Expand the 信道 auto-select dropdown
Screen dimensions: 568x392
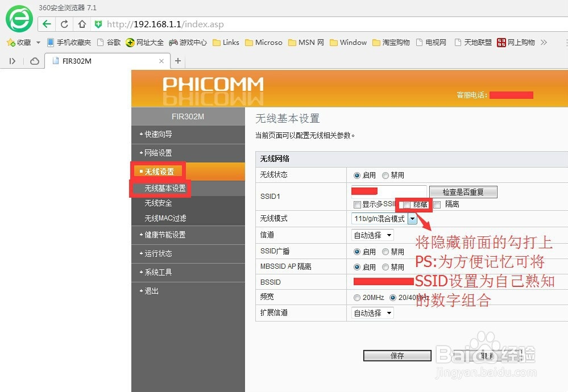390,235
